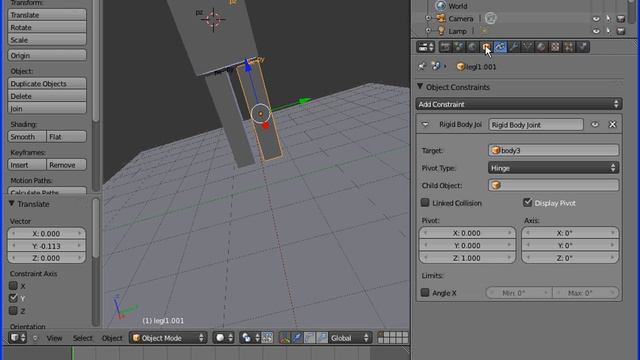
Task: Check Constraint Axis X checkbox
Action: click(x=13, y=286)
